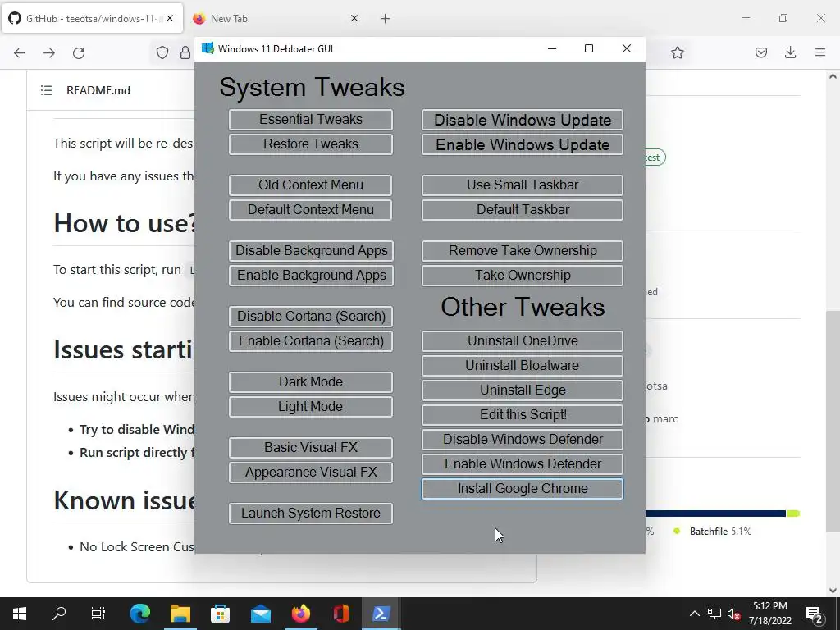Click Uninstall Edge

click(523, 390)
